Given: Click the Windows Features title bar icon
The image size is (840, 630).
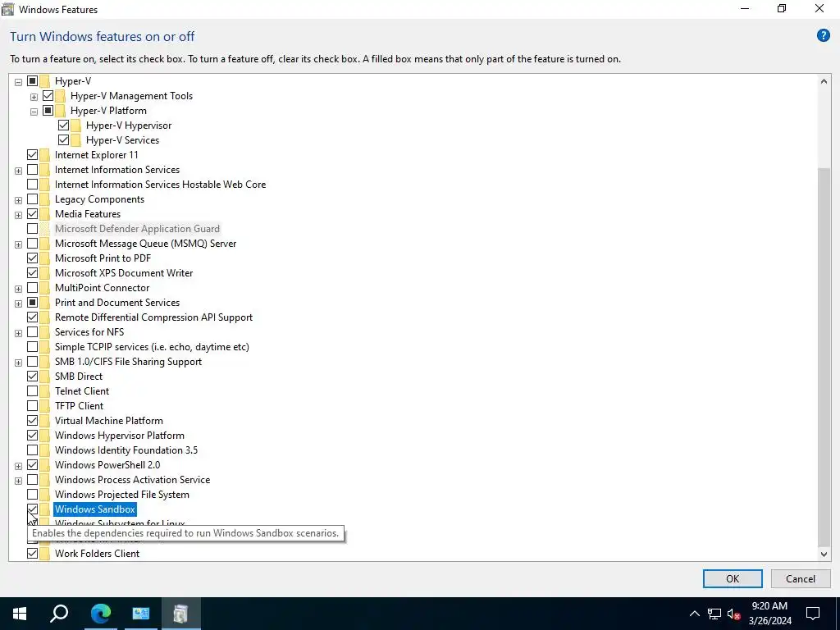Looking at the screenshot, I should point(8,9).
